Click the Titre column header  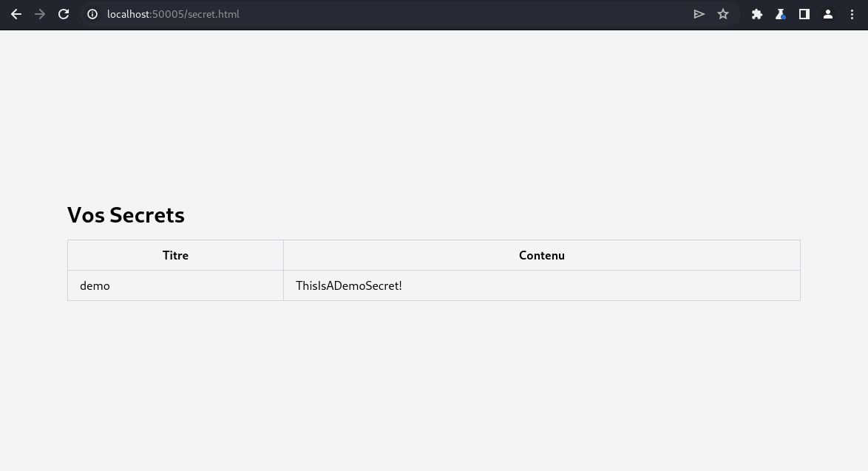point(175,255)
